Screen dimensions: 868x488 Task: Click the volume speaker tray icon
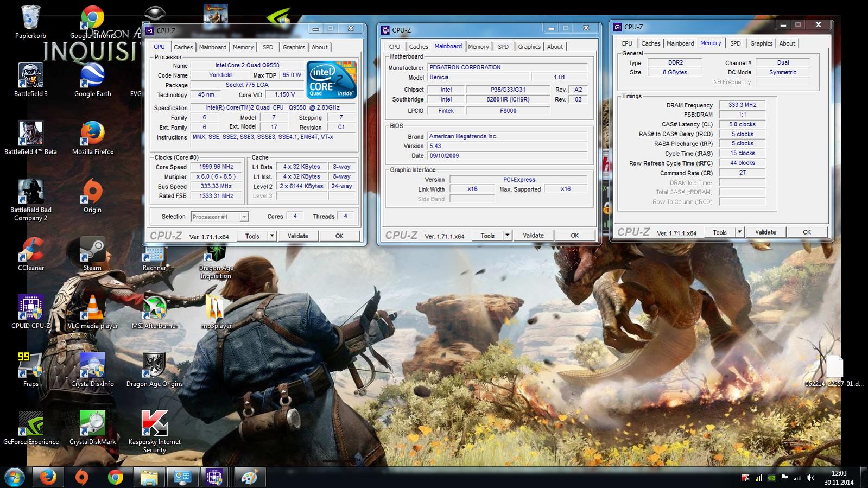click(810, 478)
